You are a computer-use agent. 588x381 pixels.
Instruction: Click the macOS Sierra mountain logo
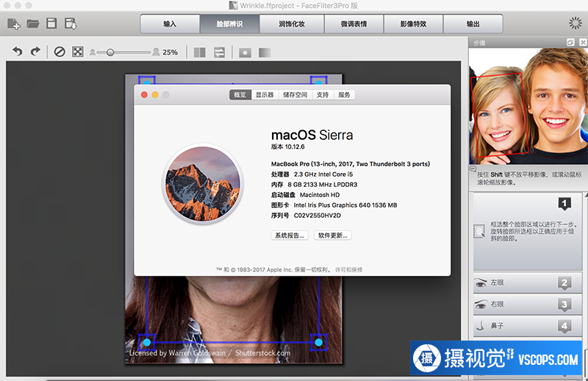(x=203, y=184)
